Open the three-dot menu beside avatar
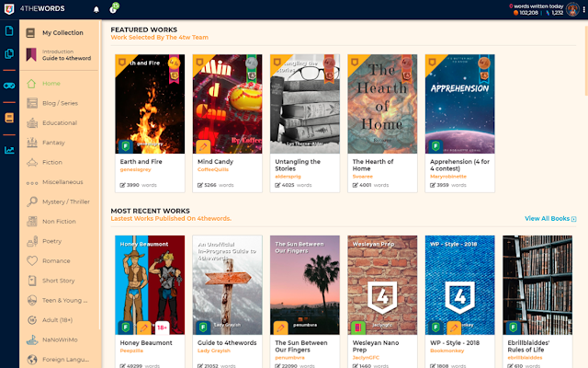588x368 pixels. coord(584,10)
